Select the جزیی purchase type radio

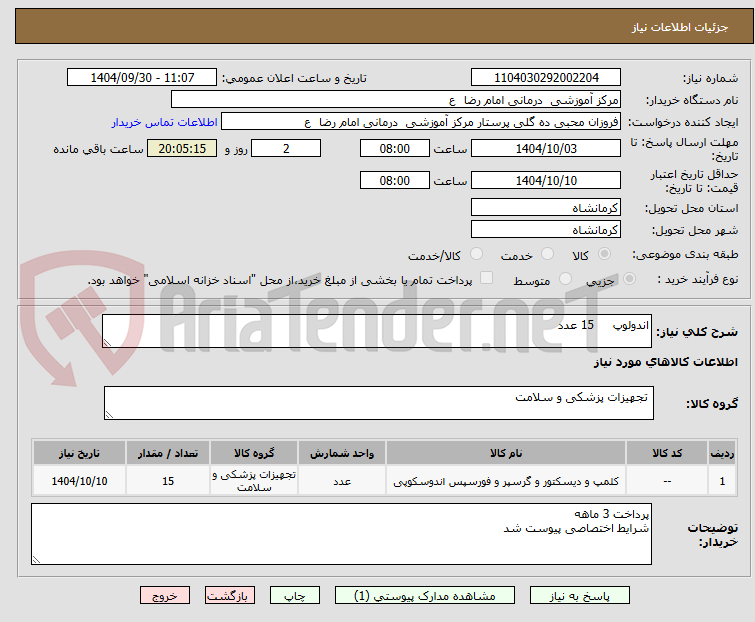pyautogui.click(x=629, y=279)
